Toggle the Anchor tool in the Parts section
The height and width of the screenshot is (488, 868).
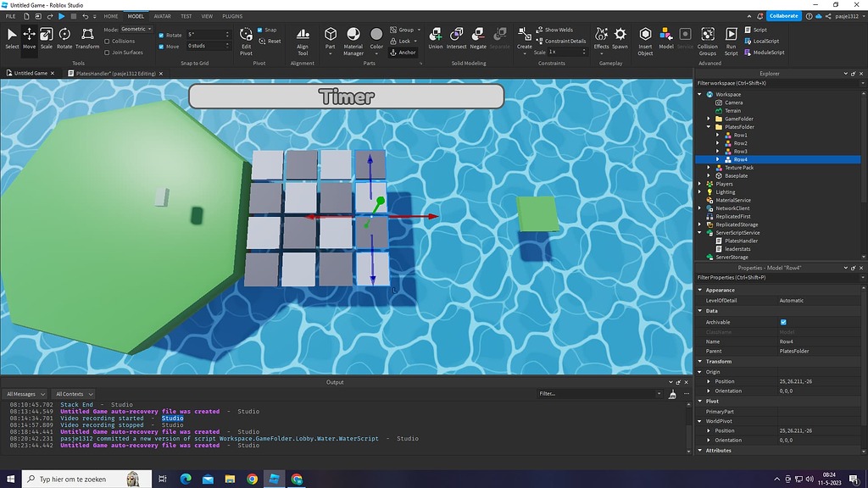tap(403, 52)
